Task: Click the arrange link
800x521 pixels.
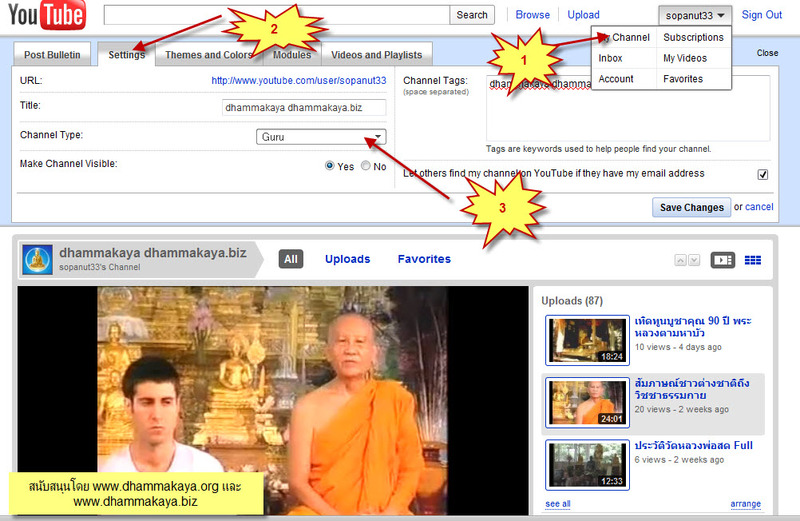Action: (745, 504)
